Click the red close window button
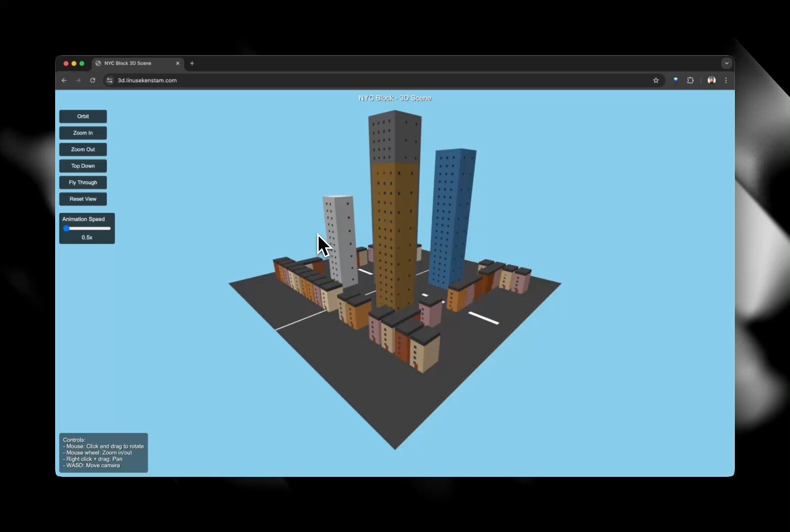The height and width of the screenshot is (532, 790). click(66, 63)
